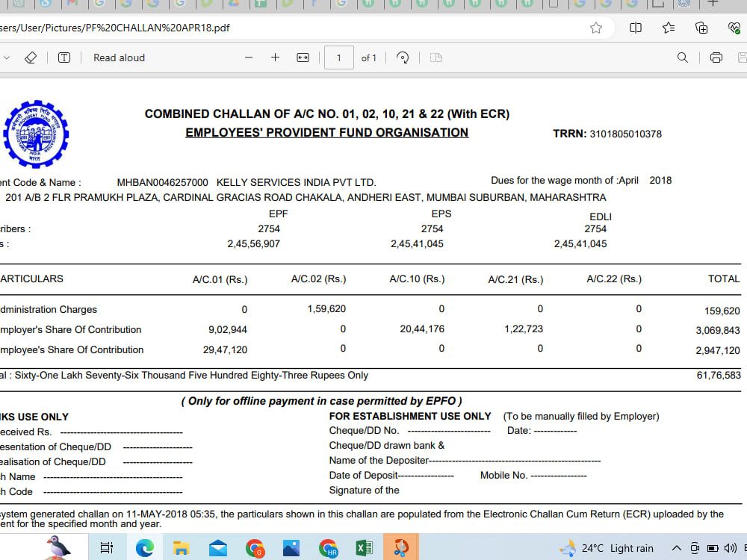Image resolution: width=747 pixels, height=560 pixels.
Task: Zoom in the PDF with plus
Action: [275, 57]
